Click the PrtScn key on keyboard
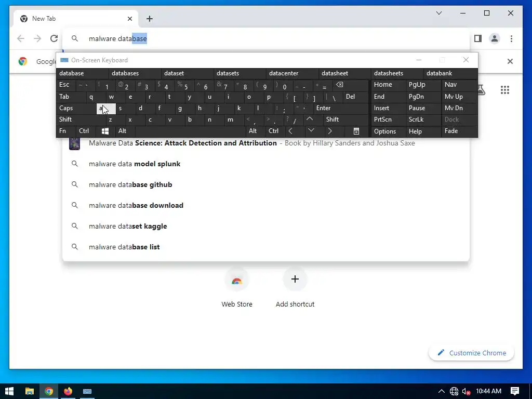The width and height of the screenshot is (532, 399). point(388,119)
